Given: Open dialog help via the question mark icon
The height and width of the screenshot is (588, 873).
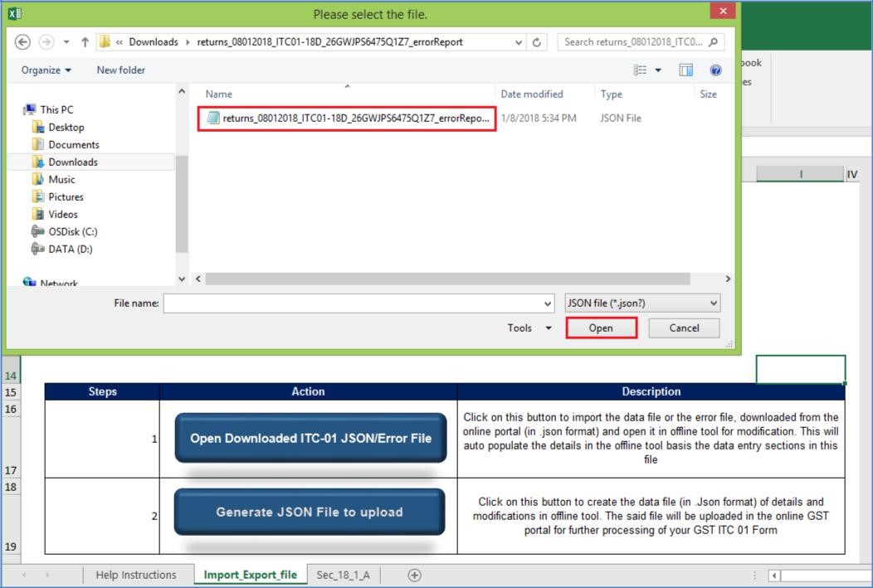Looking at the screenshot, I should coord(715,70).
